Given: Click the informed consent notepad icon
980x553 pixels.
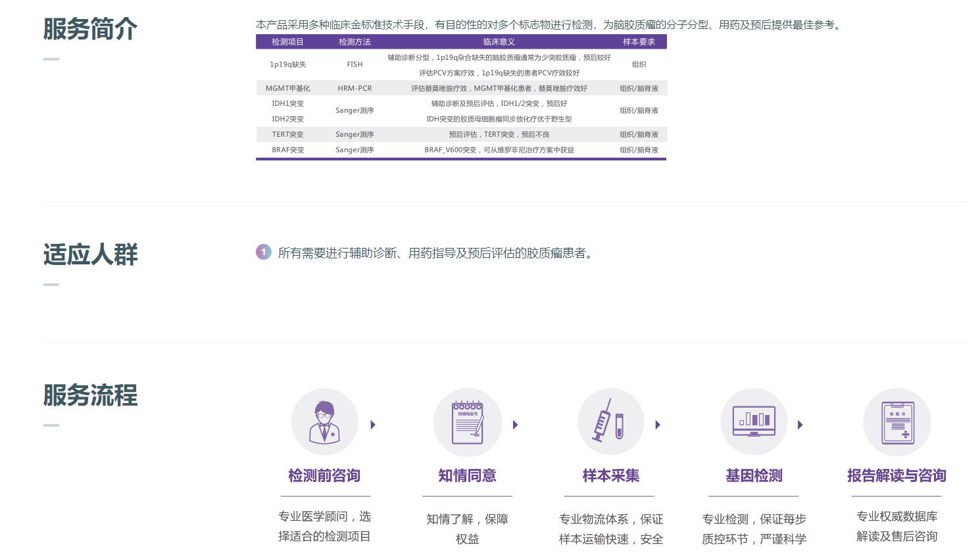Looking at the screenshot, I should coord(468,422).
